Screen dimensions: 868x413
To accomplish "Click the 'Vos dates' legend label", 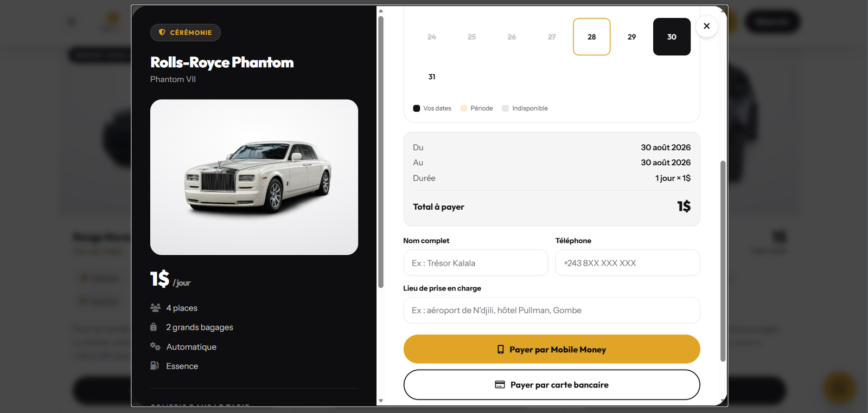I will pos(437,108).
